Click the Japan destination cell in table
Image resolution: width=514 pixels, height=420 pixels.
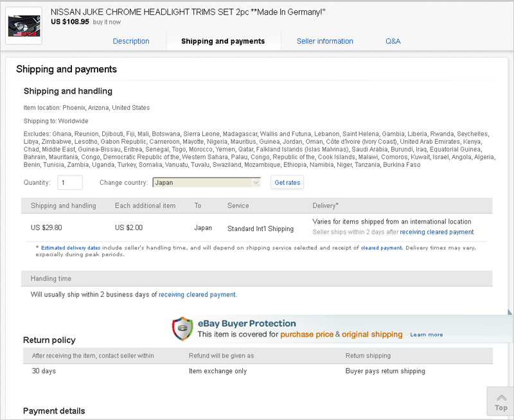(x=203, y=228)
